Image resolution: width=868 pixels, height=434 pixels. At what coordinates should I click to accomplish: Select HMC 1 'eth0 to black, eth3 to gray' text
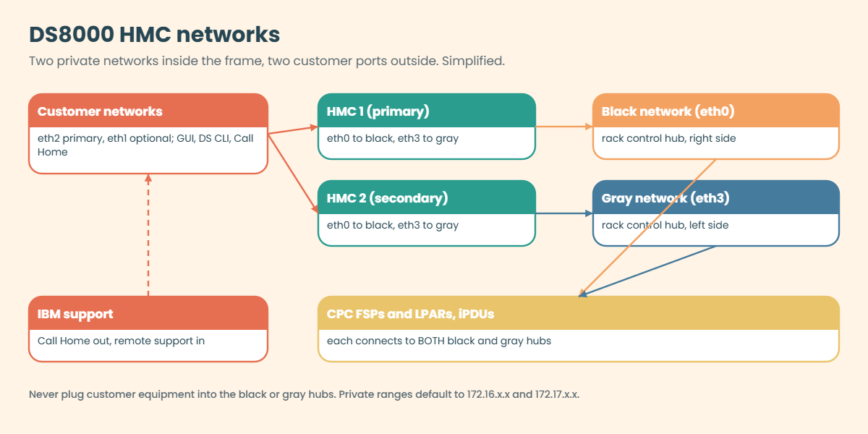(x=393, y=138)
